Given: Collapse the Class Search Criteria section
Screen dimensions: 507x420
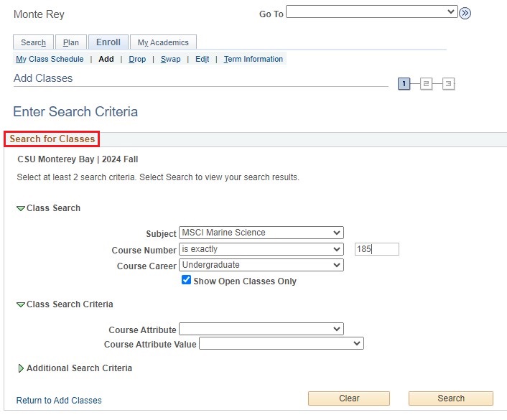Looking at the screenshot, I should coord(21,304).
